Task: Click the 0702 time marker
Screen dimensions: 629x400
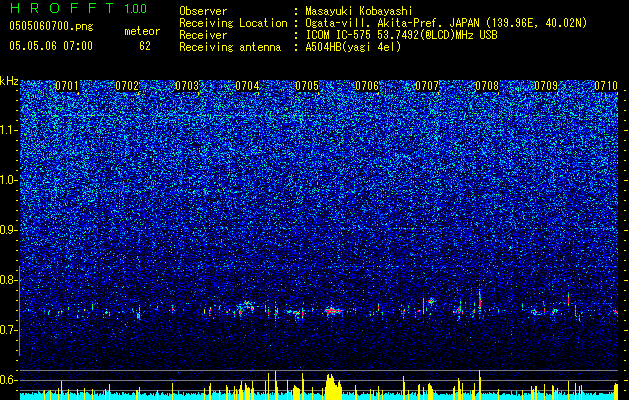Action: click(127, 86)
